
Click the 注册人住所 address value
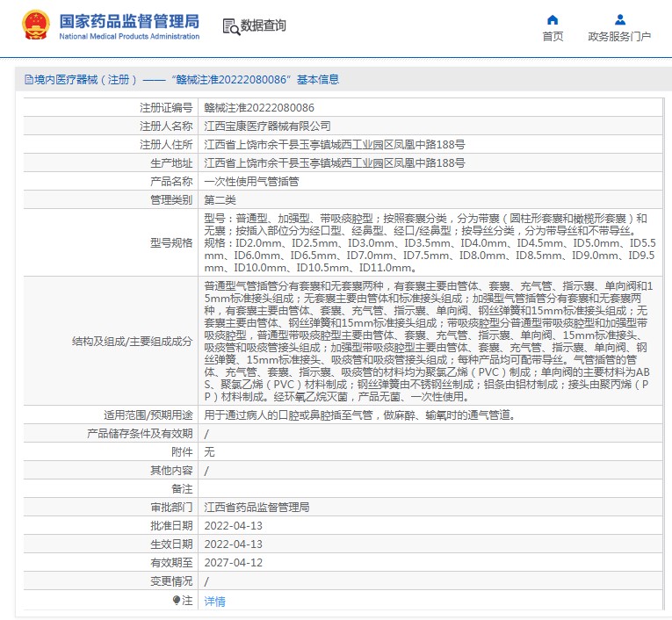click(335, 144)
